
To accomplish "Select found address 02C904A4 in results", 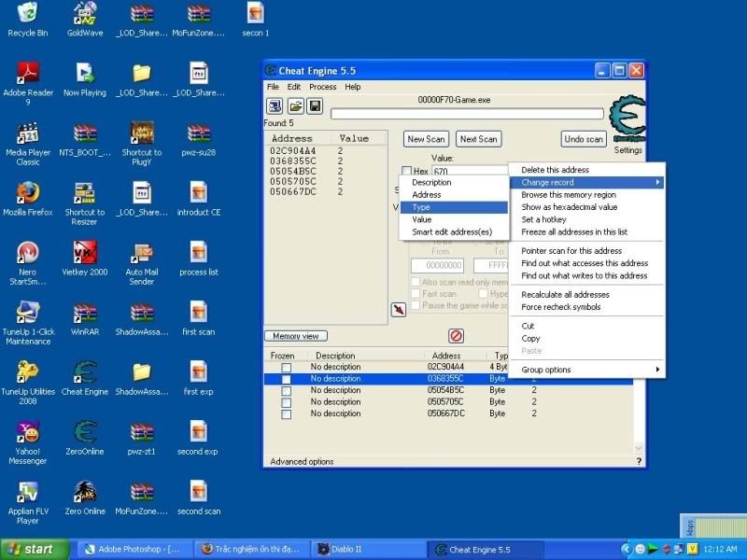I will pyautogui.click(x=326, y=151).
